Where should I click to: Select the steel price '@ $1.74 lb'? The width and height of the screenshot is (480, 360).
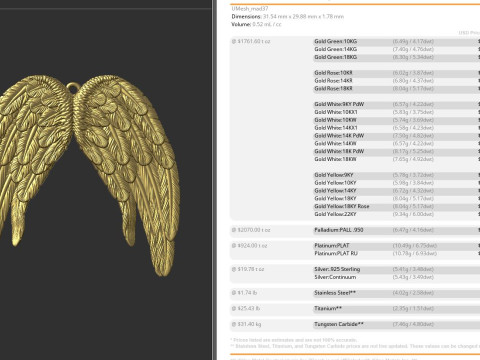point(244,293)
